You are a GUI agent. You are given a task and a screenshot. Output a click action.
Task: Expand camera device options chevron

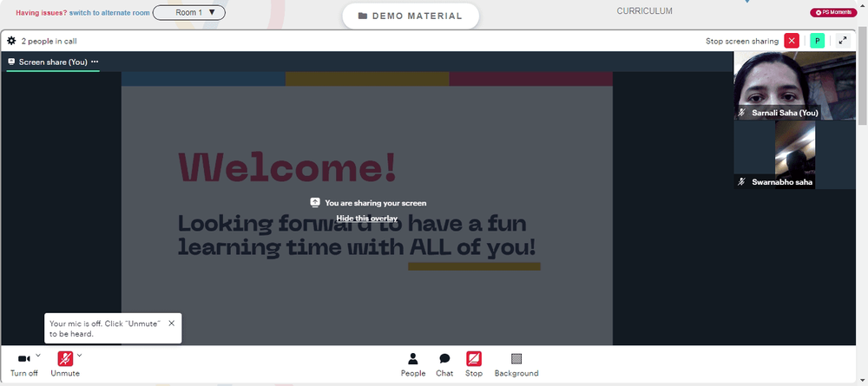point(38,355)
